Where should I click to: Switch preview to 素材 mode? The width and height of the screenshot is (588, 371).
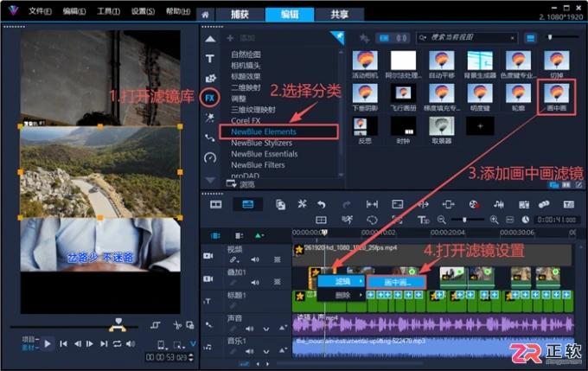click(x=30, y=348)
